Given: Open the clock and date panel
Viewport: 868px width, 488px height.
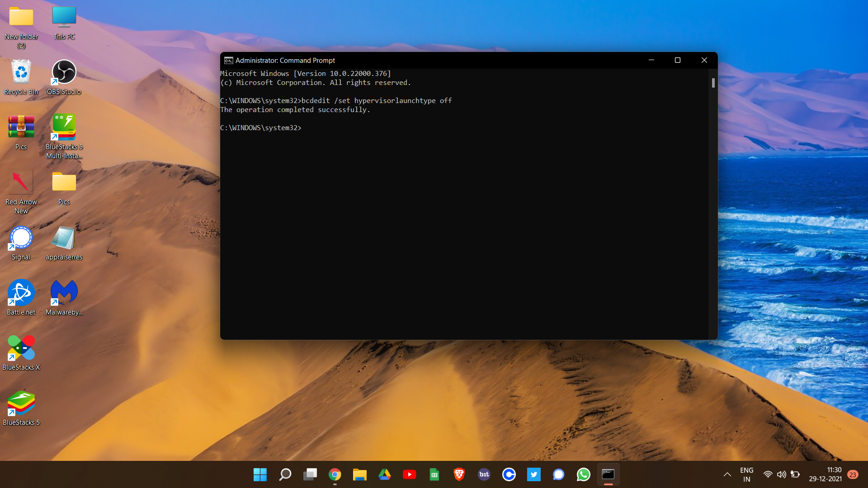Looking at the screenshot, I should [825, 474].
